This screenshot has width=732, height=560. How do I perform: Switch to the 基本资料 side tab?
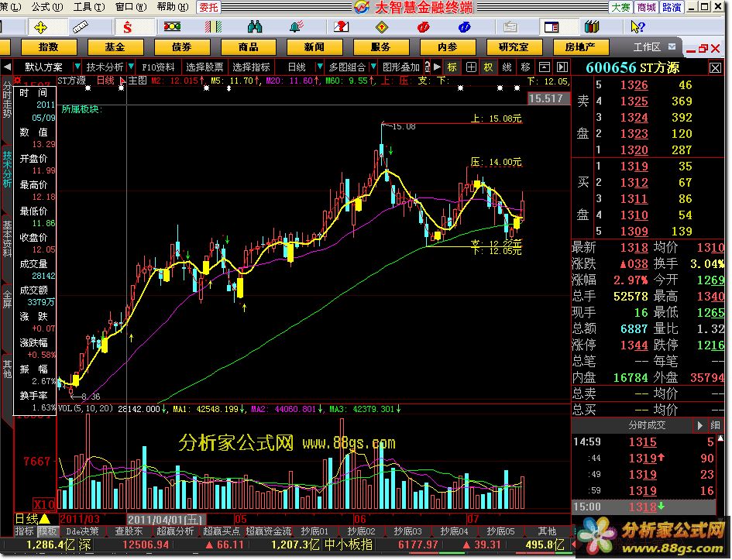click(6, 238)
